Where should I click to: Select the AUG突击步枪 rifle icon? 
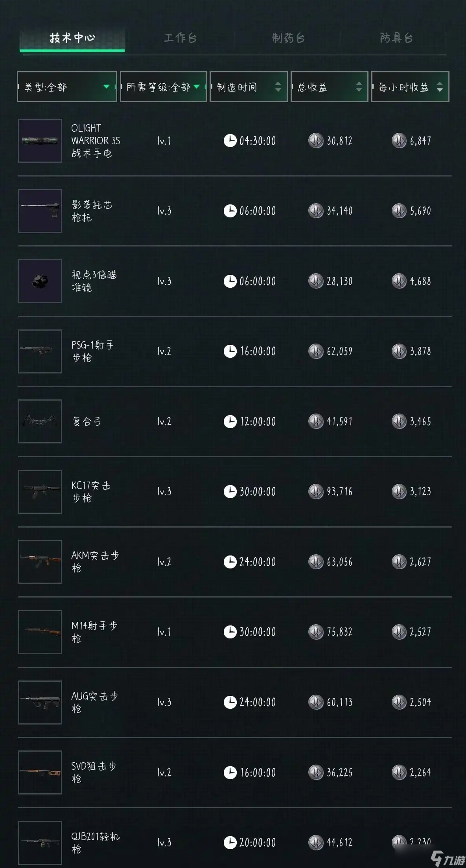[40, 702]
